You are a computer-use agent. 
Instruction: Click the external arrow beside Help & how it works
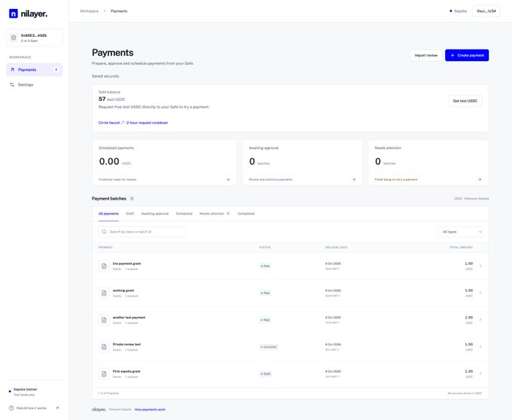[57, 408]
